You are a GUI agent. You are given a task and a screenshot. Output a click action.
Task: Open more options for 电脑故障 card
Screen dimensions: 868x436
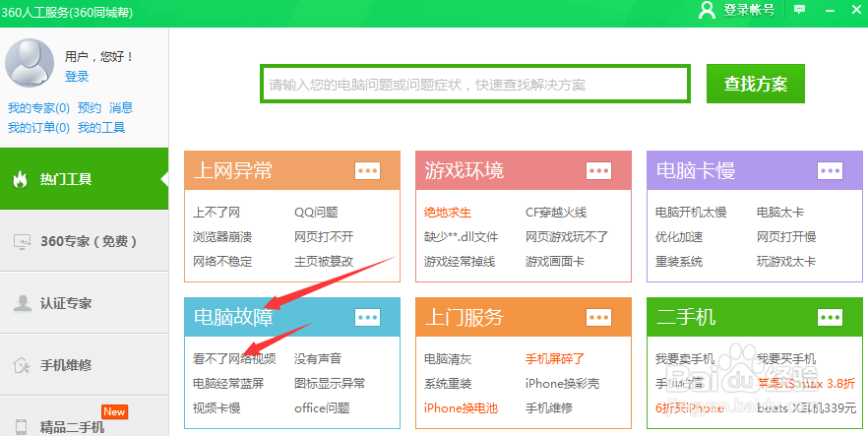point(368,317)
